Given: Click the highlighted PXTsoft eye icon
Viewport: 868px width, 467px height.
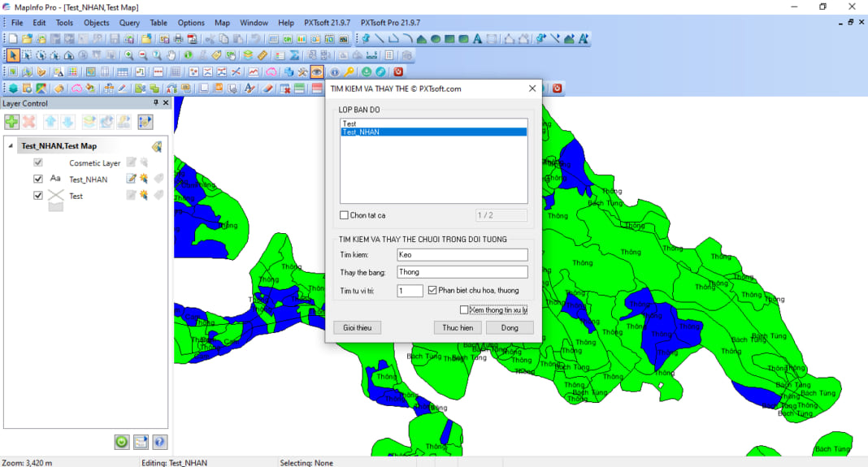Looking at the screenshot, I should (317, 72).
